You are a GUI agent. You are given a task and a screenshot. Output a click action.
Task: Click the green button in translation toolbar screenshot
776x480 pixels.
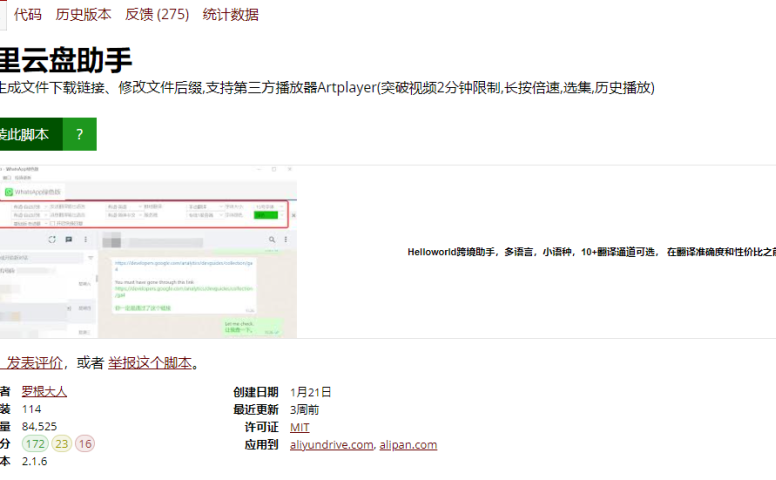(266, 215)
